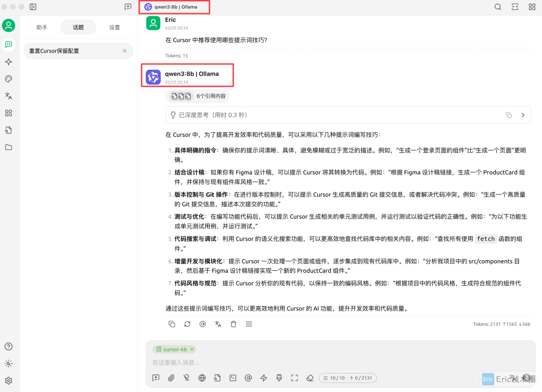Click the bold heading 版本控制与 Git 操作

point(201,194)
